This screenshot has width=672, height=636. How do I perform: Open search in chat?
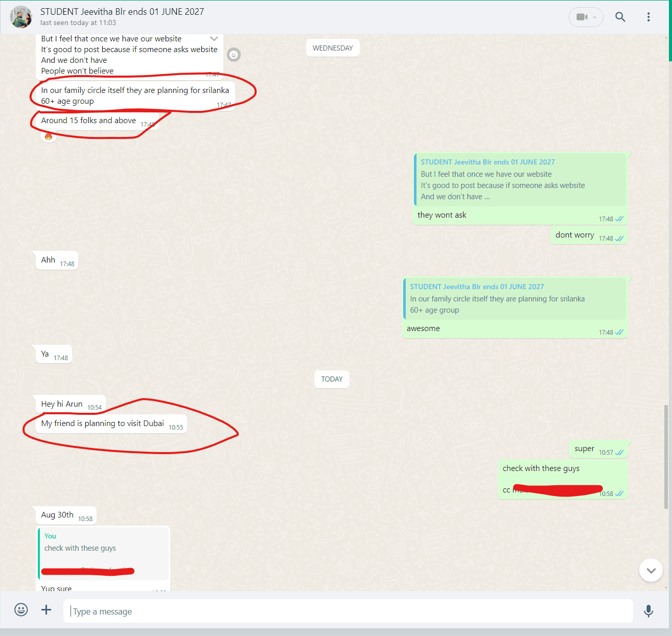pyautogui.click(x=620, y=17)
